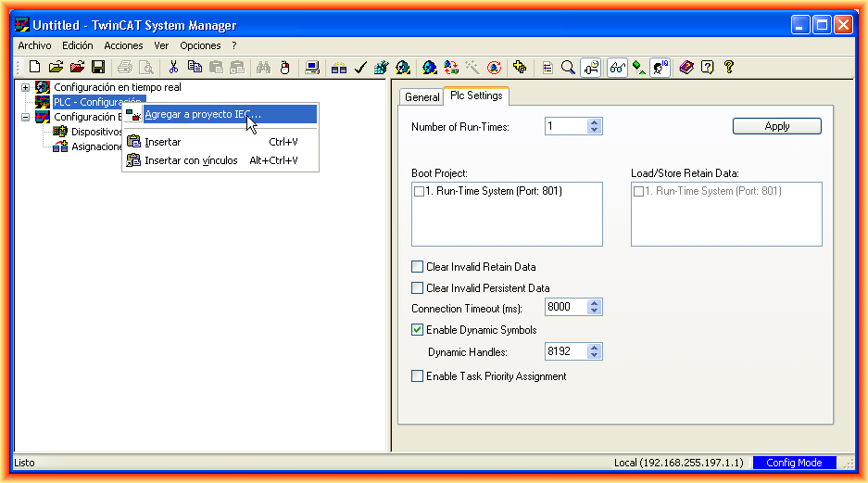Increase Number of Run-Times spinner value
This screenshot has height=483, width=868.
(595, 122)
